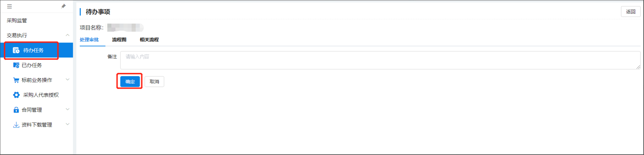Screen dimensions: 644x155
Task: Collapse the 交易执行 section chevron
Action: pyautogui.click(x=68, y=35)
